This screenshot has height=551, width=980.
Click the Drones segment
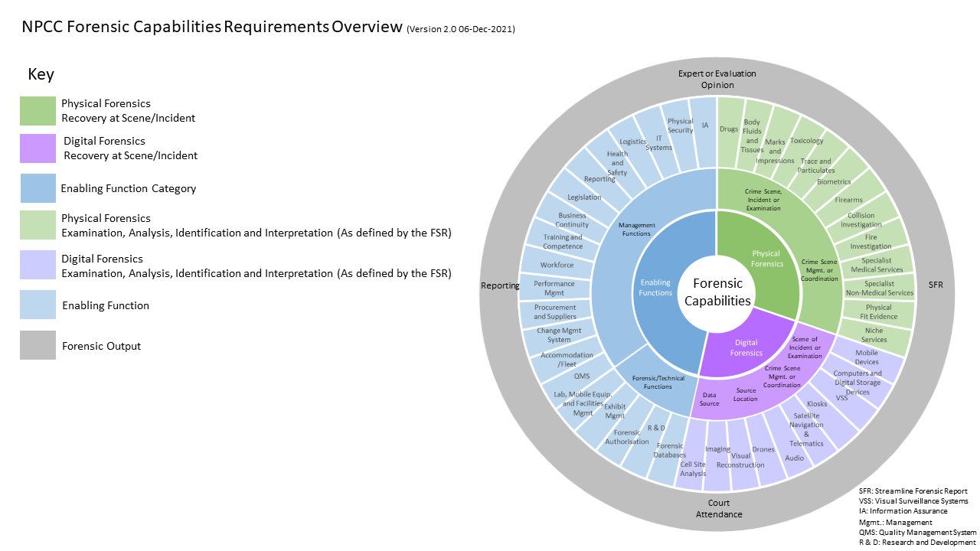coord(763,449)
